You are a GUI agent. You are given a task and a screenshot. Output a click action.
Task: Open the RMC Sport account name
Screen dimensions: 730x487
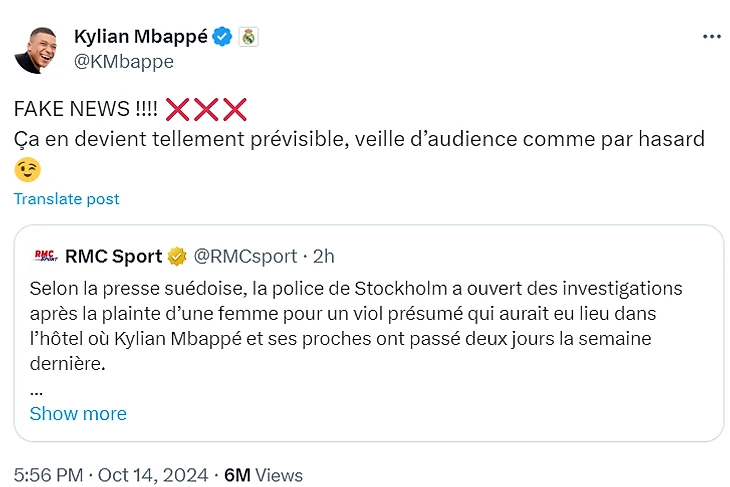point(113,256)
